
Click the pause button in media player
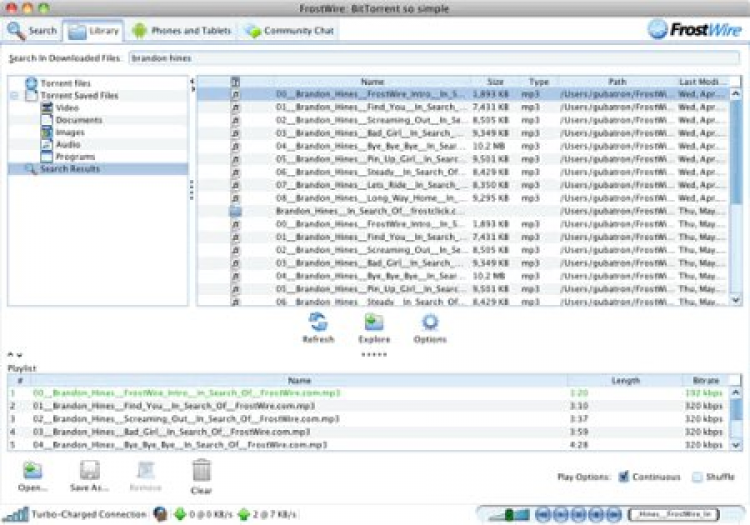578,514
